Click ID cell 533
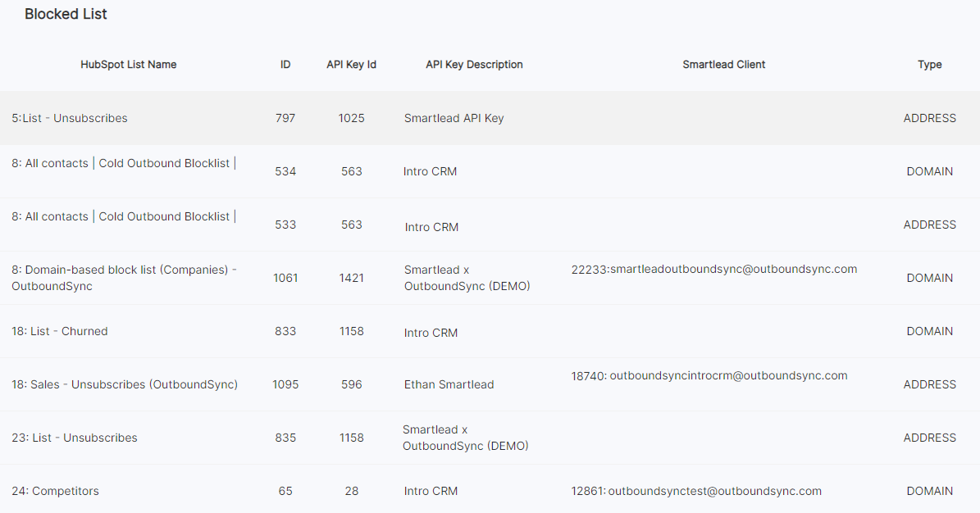980x513 pixels. click(x=285, y=225)
